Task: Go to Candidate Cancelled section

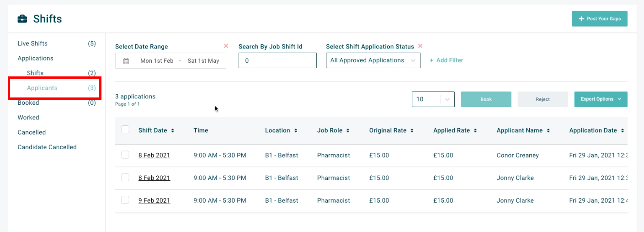Action: click(47, 147)
